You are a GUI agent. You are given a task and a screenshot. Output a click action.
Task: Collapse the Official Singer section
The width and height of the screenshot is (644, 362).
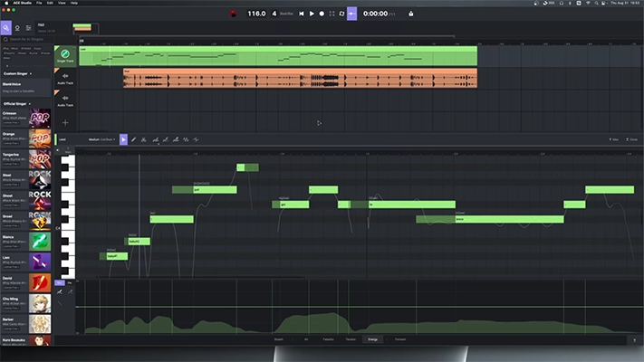tap(18, 104)
